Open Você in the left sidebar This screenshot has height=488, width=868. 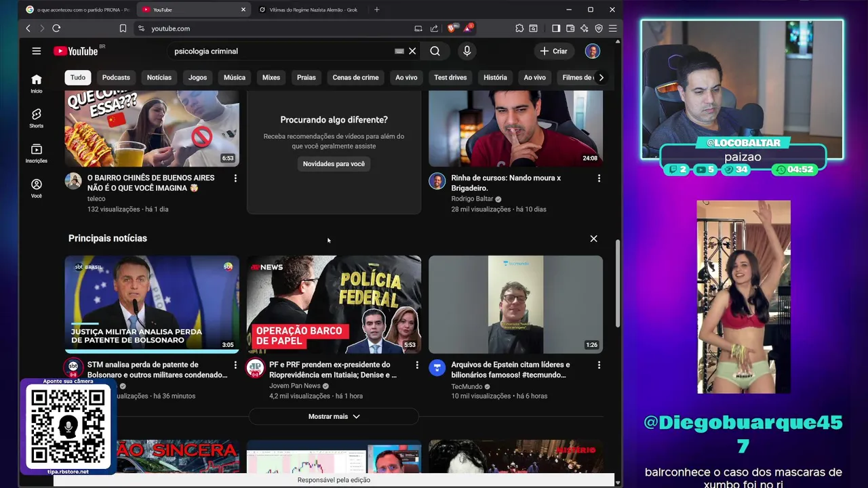coord(37,188)
